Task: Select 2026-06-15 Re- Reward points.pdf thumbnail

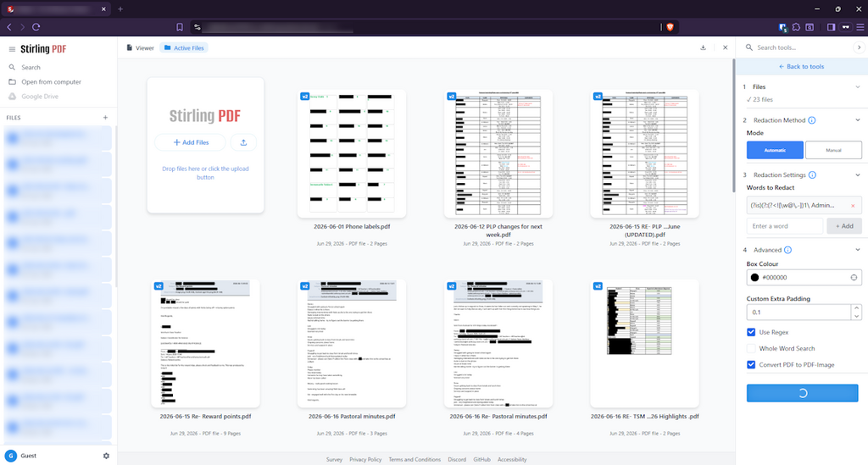Action: (205, 343)
